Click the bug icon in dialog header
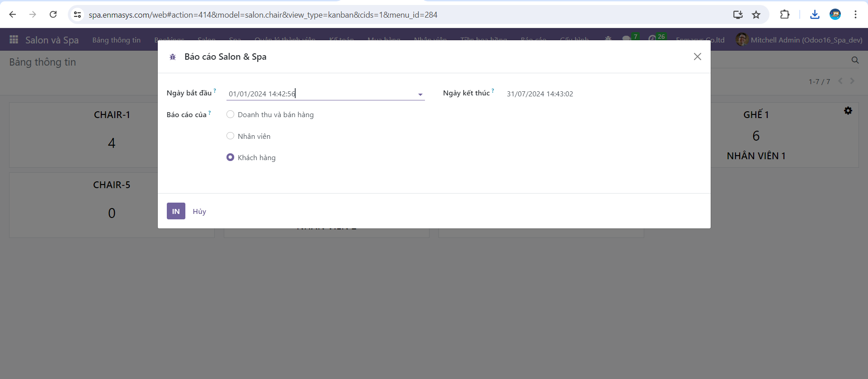The width and height of the screenshot is (868, 379). [x=172, y=57]
